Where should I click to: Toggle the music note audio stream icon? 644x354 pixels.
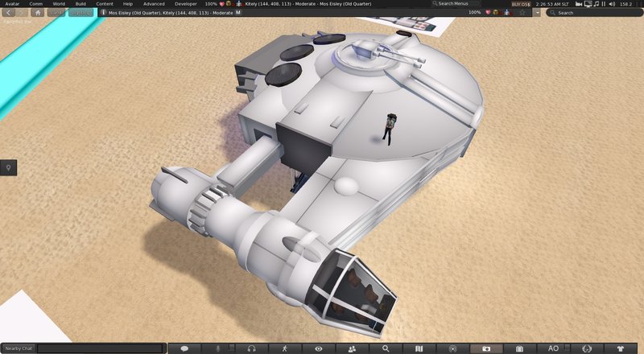click(596, 4)
